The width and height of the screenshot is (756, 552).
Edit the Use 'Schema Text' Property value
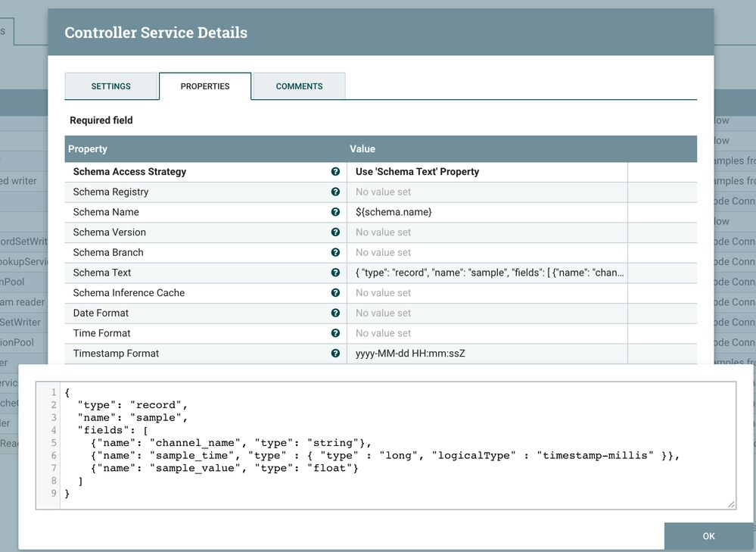click(487, 172)
